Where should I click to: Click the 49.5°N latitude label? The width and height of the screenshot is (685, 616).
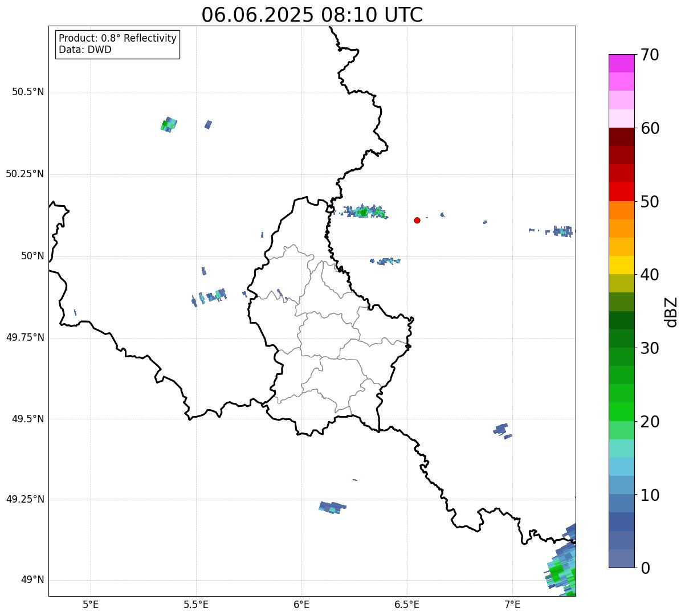[x=28, y=419]
